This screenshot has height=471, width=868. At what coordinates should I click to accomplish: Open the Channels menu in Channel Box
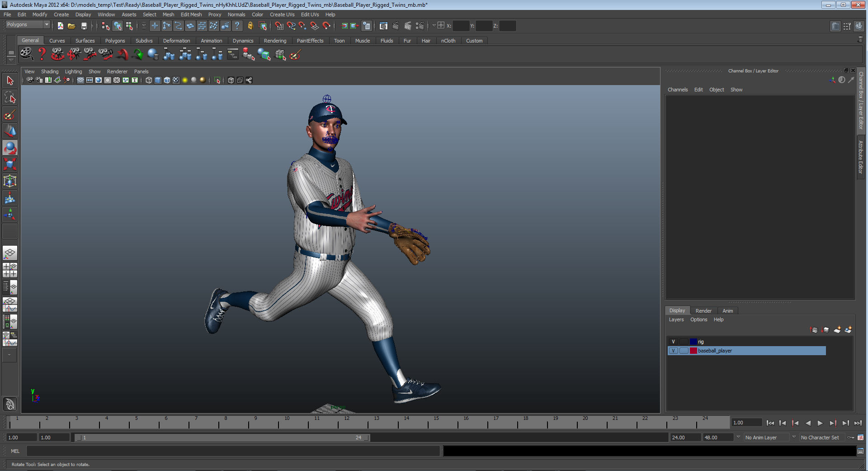[x=678, y=90]
